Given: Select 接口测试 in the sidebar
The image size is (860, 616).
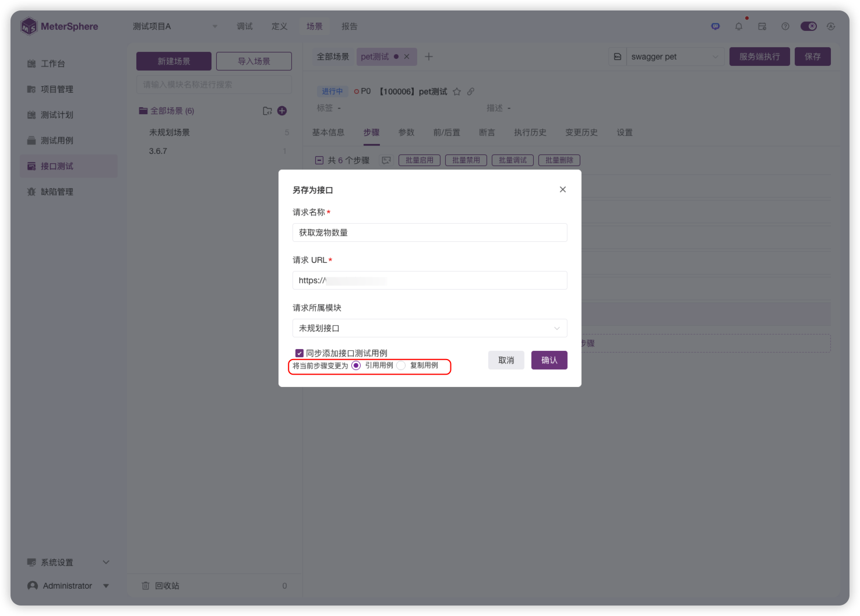Looking at the screenshot, I should point(69,166).
